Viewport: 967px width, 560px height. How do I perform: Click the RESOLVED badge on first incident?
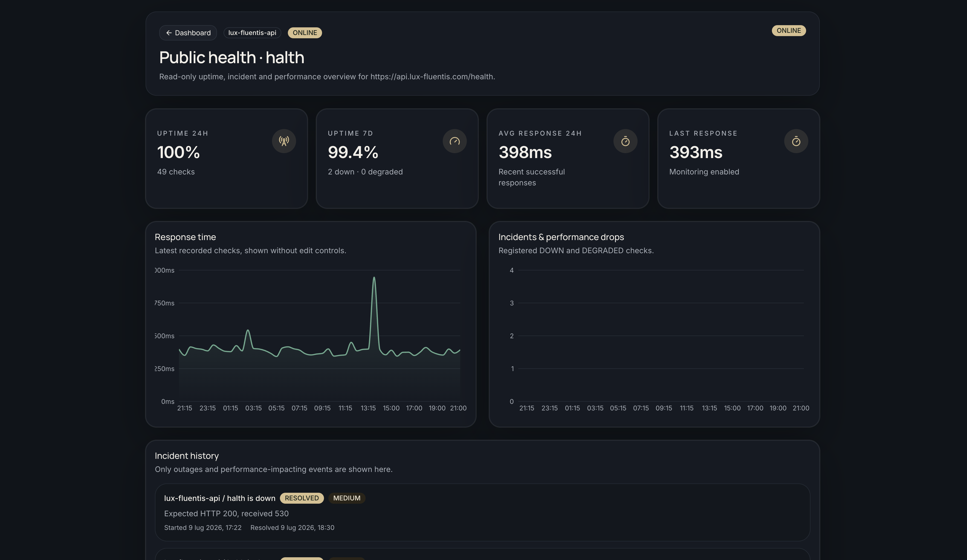coord(302,498)
